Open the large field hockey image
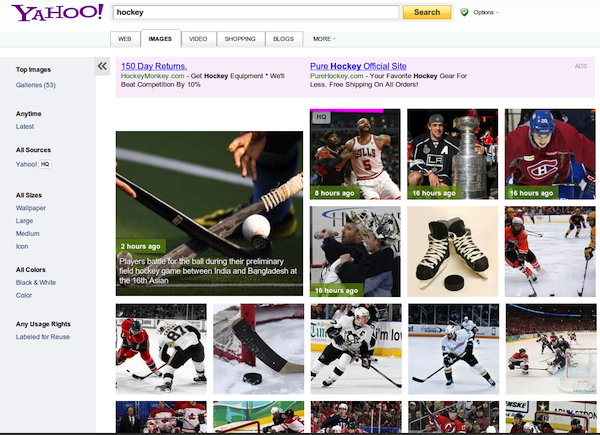Image resolution: width=600 pixels, height=435 pixels. point(209,213)
